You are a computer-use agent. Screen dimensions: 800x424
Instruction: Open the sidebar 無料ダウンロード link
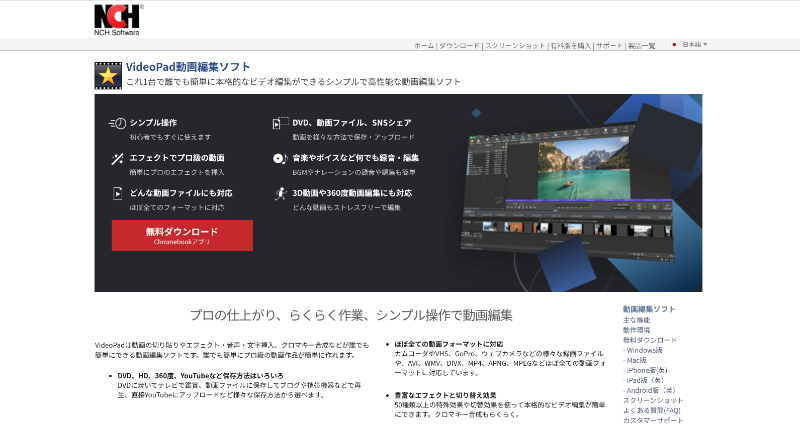point(649,340)
